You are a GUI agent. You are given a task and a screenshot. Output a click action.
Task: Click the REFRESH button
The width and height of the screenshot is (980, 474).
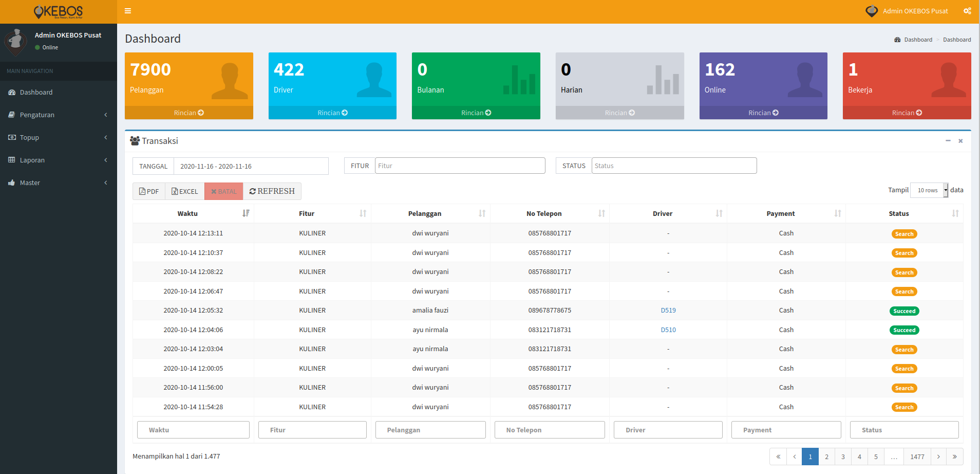pos(272,191)
